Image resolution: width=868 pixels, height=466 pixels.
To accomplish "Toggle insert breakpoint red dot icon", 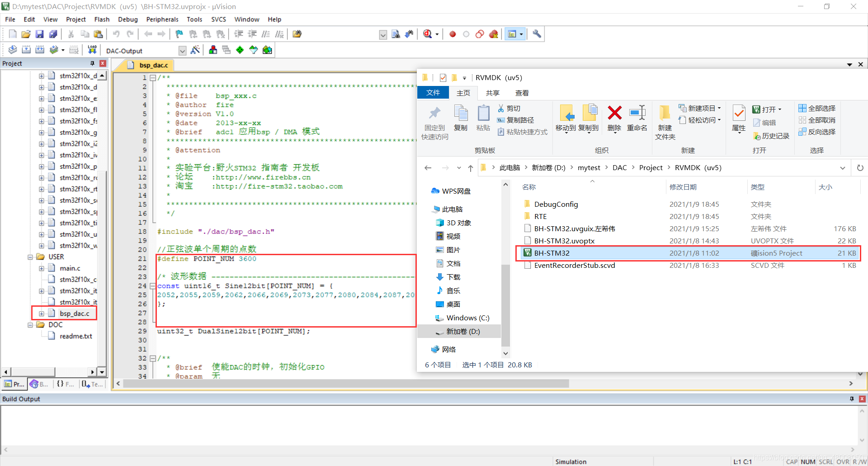I will pyautogui.click(x=453, y=34).
